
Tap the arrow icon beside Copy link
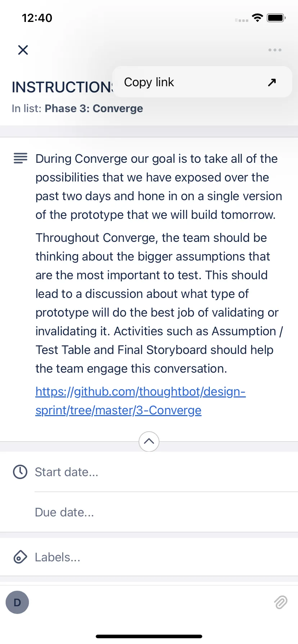point(272,82)
